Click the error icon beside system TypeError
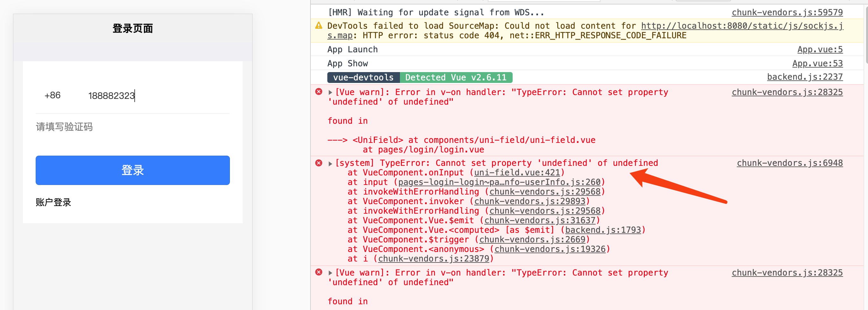Viewport: 868px width, 310px height. pyautogui.click(x=319, y=163)
